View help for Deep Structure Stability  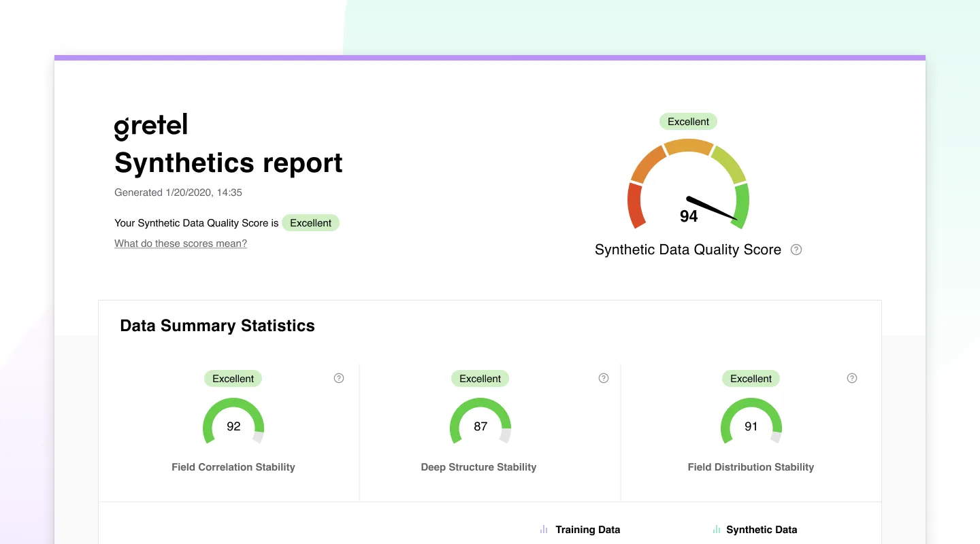click(x=603, y=377)
